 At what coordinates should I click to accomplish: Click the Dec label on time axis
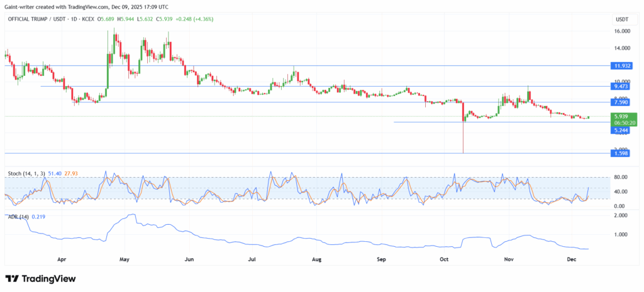tap(572, 259)
